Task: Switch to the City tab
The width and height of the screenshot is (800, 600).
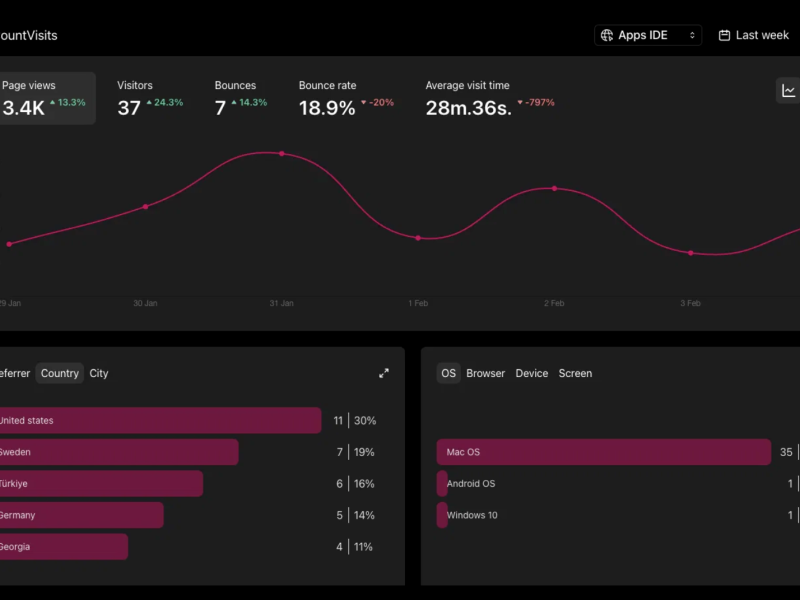Action: (99, 373)
